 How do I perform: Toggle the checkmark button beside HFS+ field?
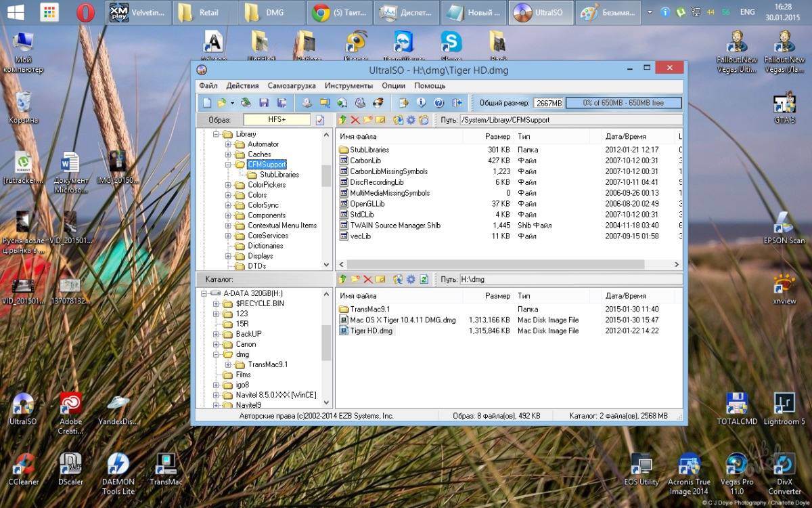coord(320,120)
